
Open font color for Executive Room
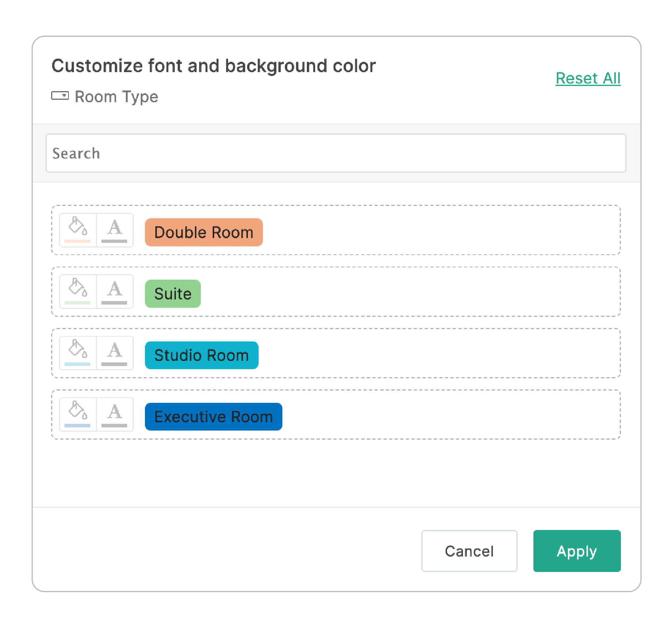pyautogui.click(x=115, y=414)
